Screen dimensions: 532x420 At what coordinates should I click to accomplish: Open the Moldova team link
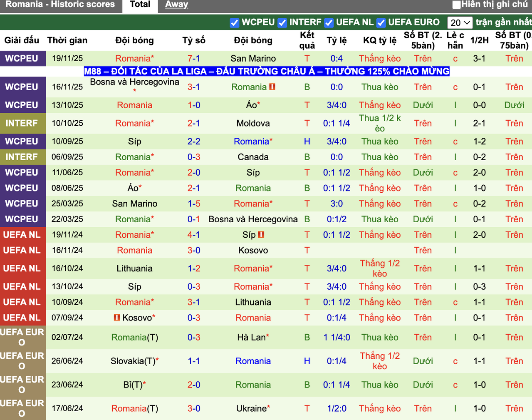pyautogui.click(x=253, y=123)
